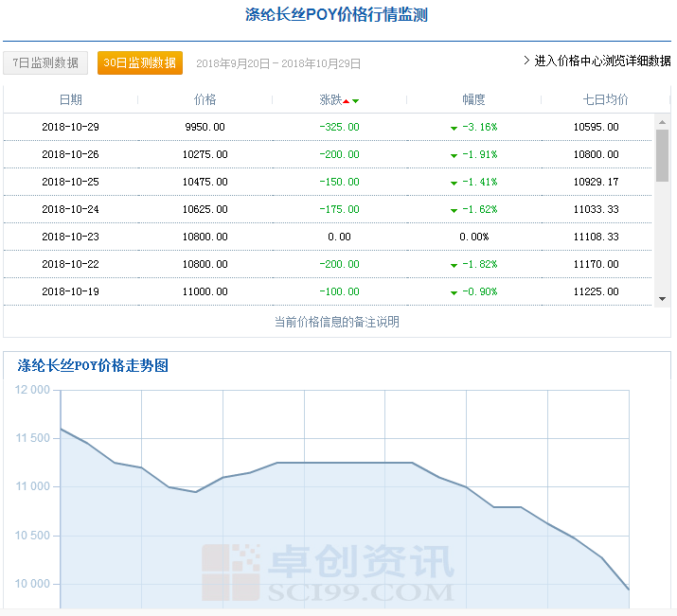
Task: Open the 当前价格信息的备注说明 note link
Action: pyautogui.click(x=337, y=322)
